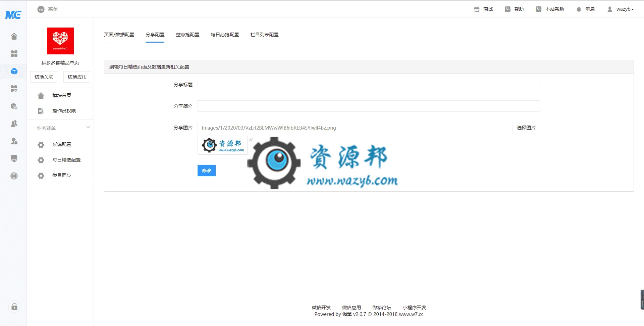The image size is (644, 326).
Task: Open the 微信应用 footer link
Action: coord(352,308)
